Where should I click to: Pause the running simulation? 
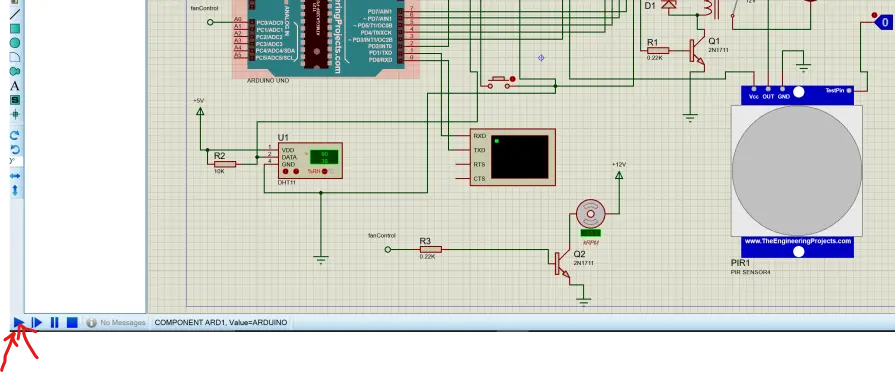(x=54, y=322)
